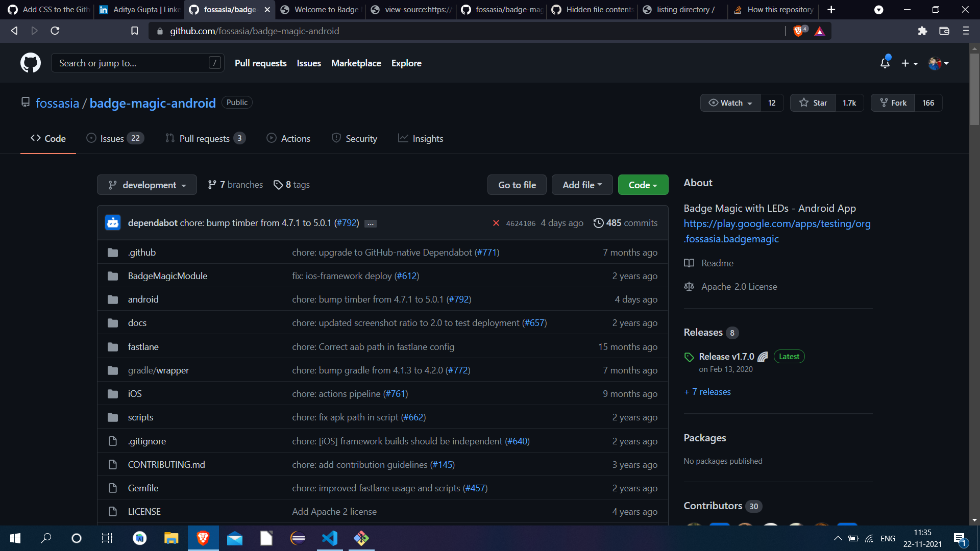Click the Go to file button
The width and height of the screenshot is (980, 551).
click(x=517, y=184)
